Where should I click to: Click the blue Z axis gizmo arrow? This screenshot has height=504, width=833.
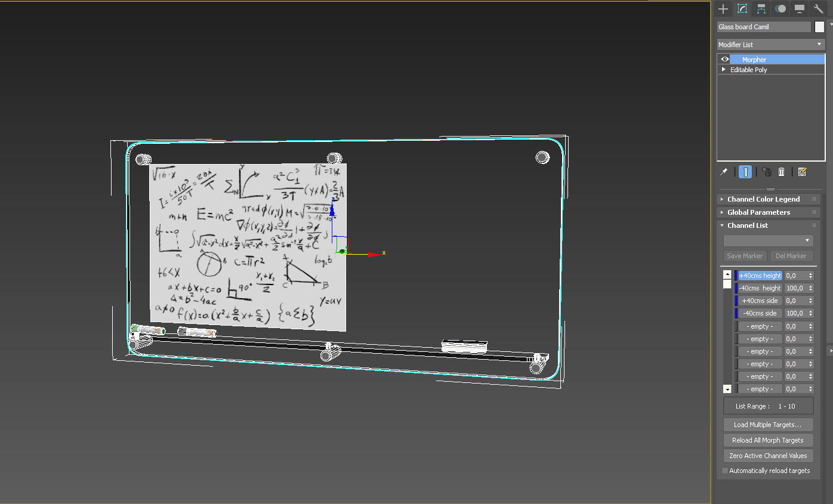tap(332, 209)
